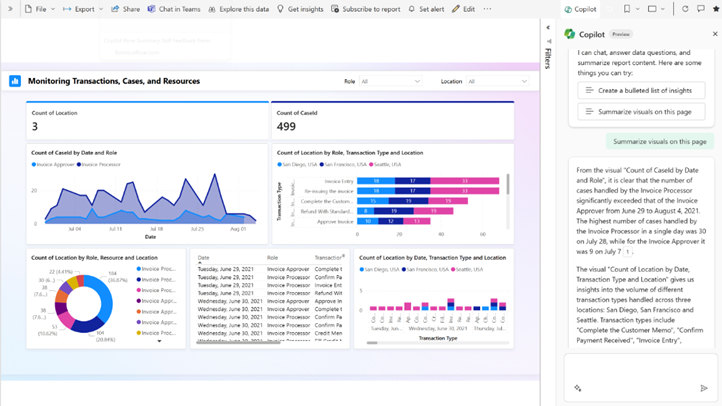Click the refresh icon in top bar
722x406 pixels.
[x=685, y=9]
